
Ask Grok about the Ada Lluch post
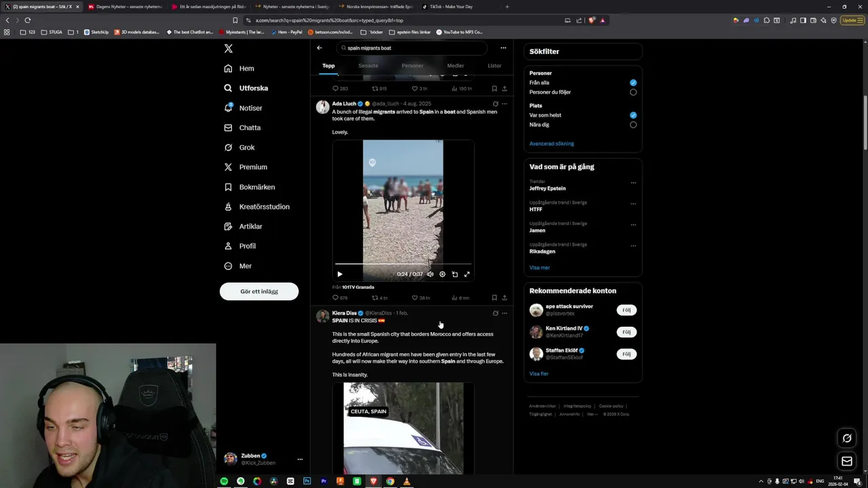click(x=495, y=104)
